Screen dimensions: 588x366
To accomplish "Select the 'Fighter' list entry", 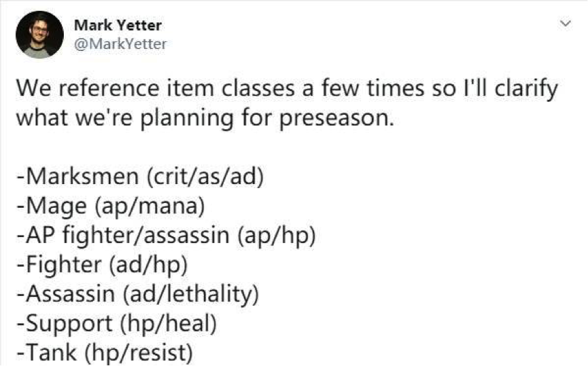I will pos(63,265).
